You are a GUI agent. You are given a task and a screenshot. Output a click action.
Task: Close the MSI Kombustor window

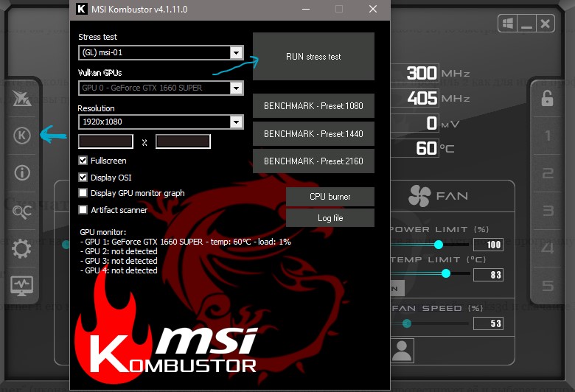pyautogui.click(x=372, y=9)
